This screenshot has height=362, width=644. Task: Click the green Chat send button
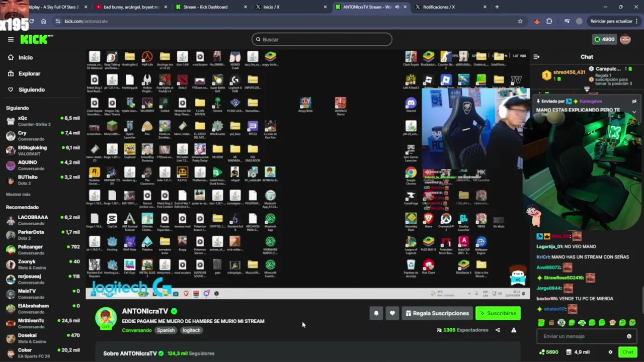tap(627, 352)
